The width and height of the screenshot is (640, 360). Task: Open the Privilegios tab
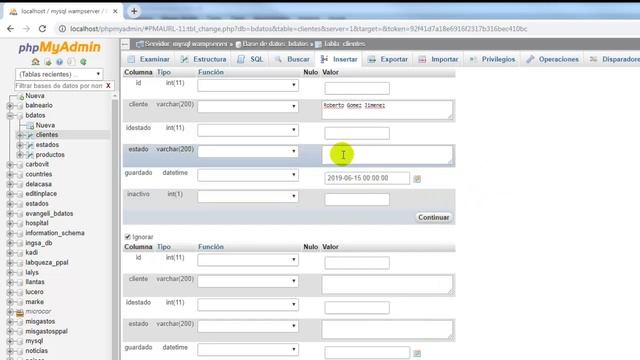point(492,59)
